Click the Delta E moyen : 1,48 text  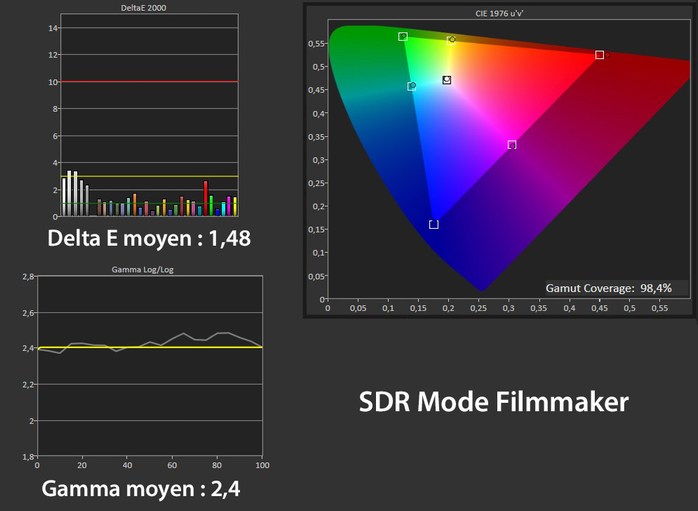coord(149,239)
